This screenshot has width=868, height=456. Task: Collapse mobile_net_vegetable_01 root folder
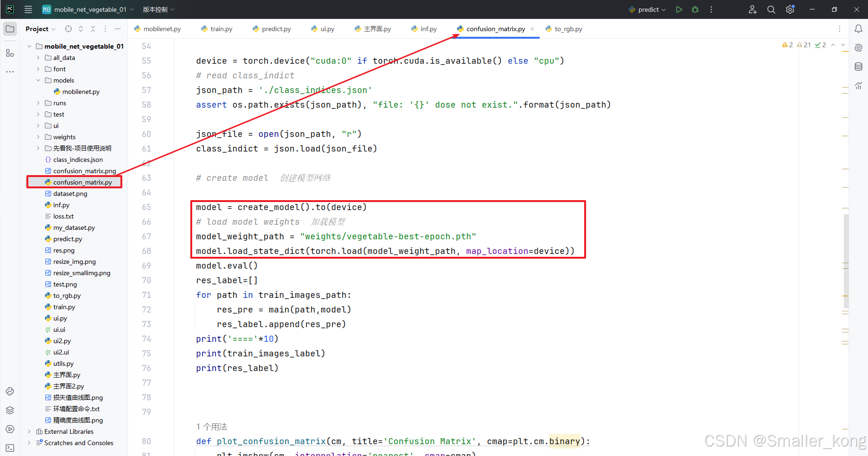tap(29, 46)
